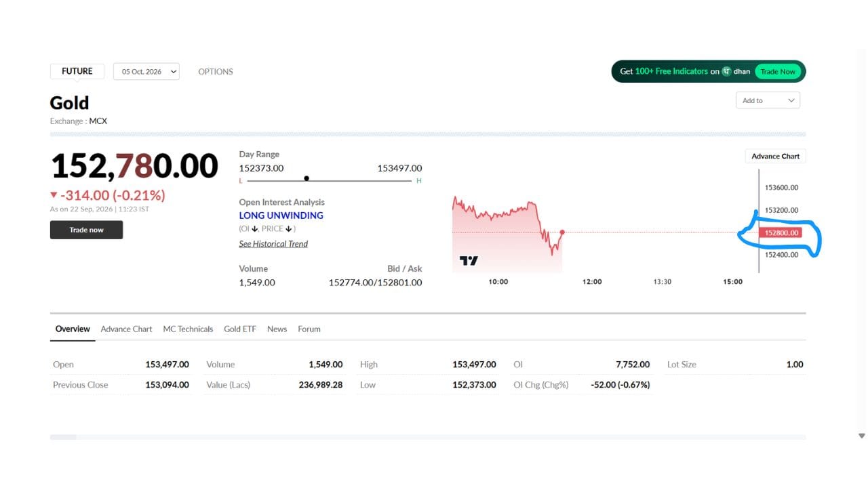Click the Day Range slider marker
Viewport: 868px width, 488px height.
tap(307, 178)
